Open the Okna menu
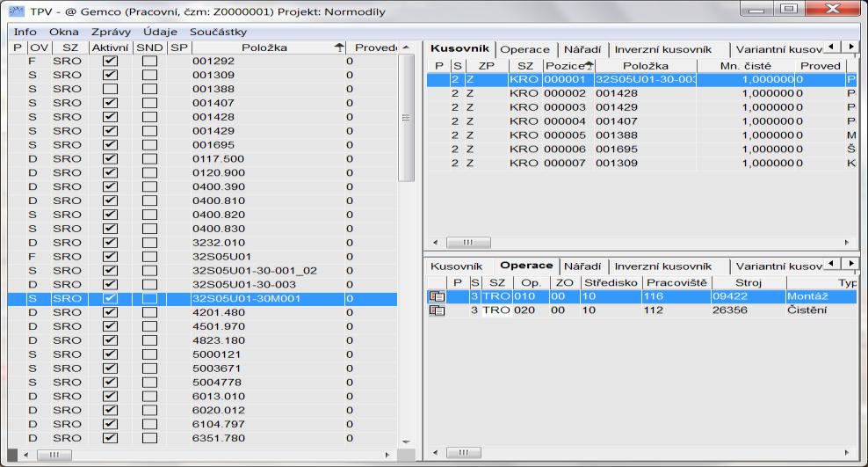Image resolution: width=868 pixels, height=467 pixels. (63, 32)
